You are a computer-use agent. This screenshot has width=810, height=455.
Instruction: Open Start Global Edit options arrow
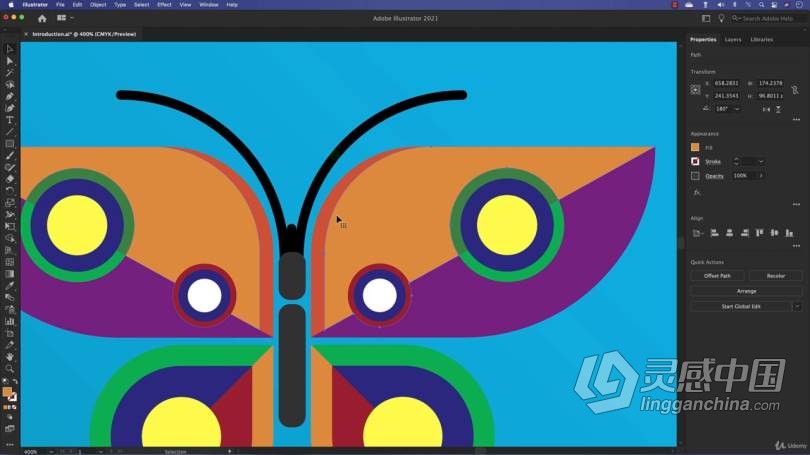tap(797, 306)
